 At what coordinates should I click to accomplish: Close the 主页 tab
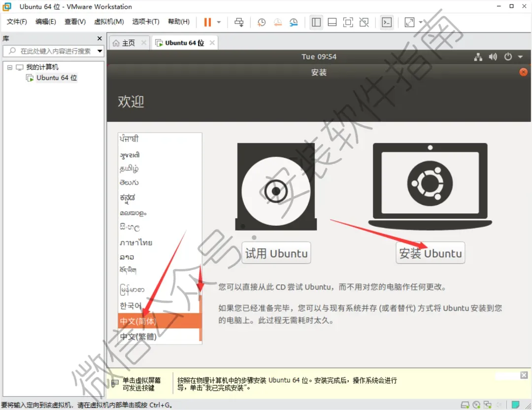(143, 42)
